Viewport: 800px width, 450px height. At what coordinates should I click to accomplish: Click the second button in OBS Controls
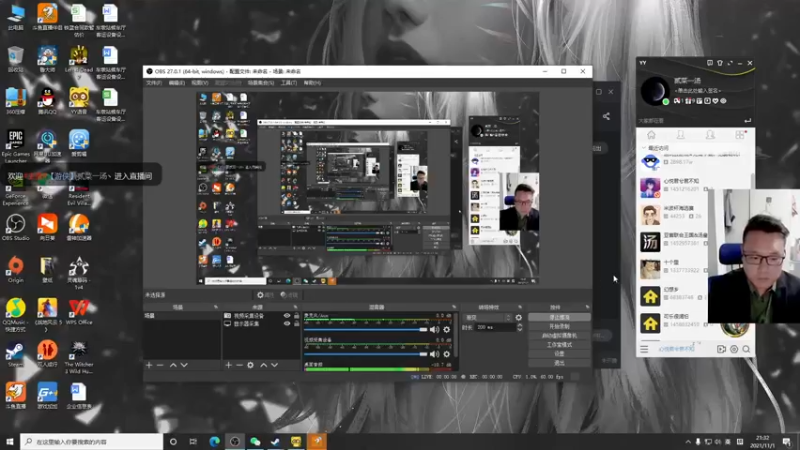coord(559,327)
